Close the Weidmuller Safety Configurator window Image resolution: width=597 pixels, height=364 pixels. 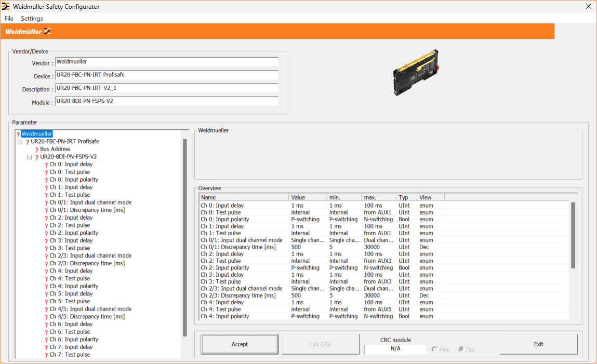588,6
